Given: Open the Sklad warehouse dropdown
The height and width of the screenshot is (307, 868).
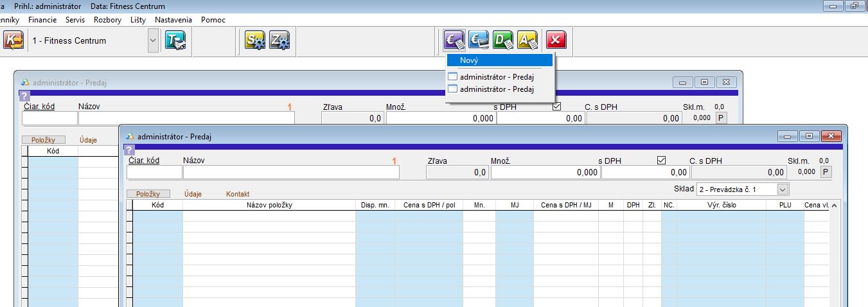Looking at the screenshot, I should (782, 189).
